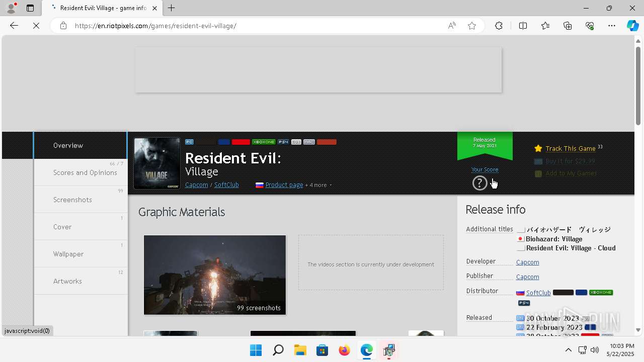This screenshot has width=644, height=362.
Task: Open browser Collections
Action: click(x=568, y=26)
